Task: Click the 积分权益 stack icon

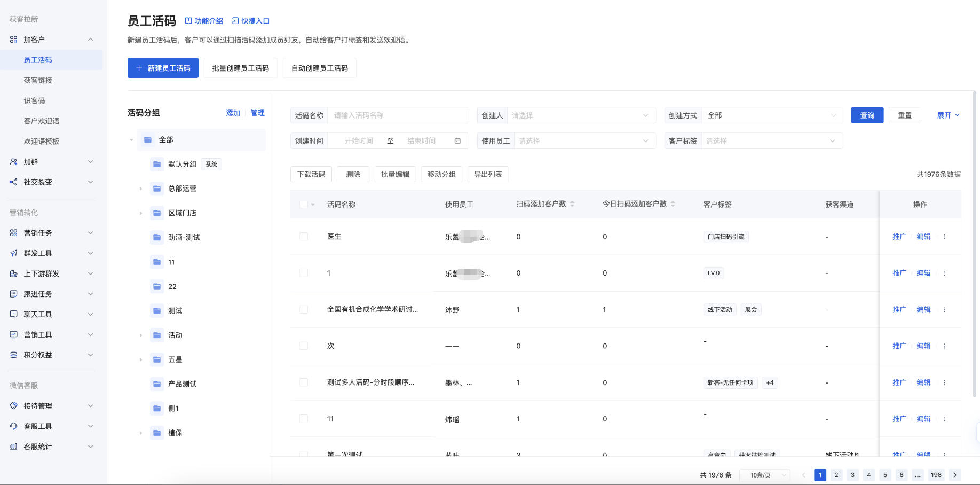Action: pos(14,355)
